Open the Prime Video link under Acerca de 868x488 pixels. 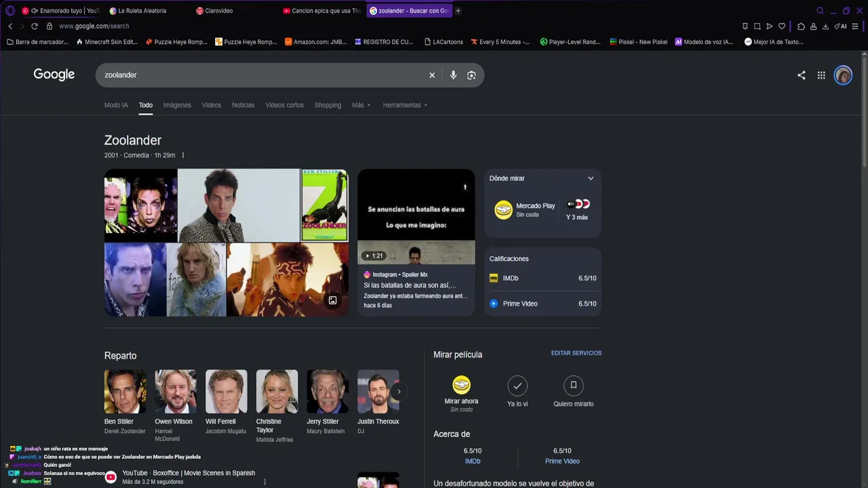click(x=562, y=461)
